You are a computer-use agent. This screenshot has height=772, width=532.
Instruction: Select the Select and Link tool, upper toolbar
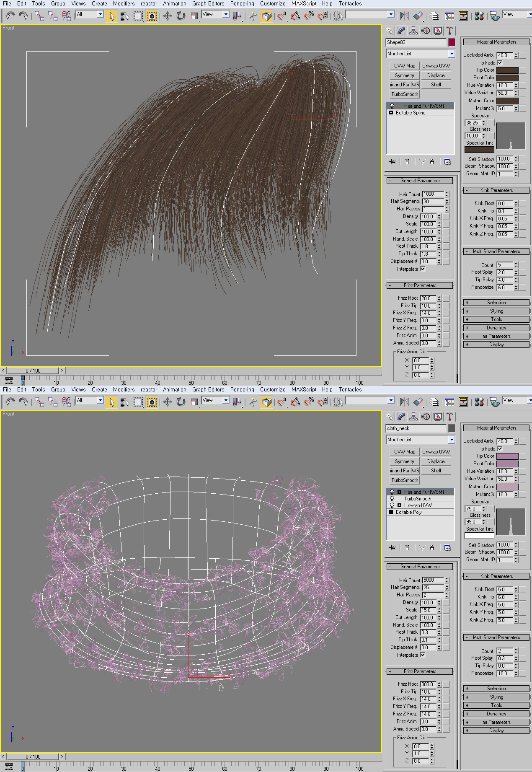(x=39, y=16)
